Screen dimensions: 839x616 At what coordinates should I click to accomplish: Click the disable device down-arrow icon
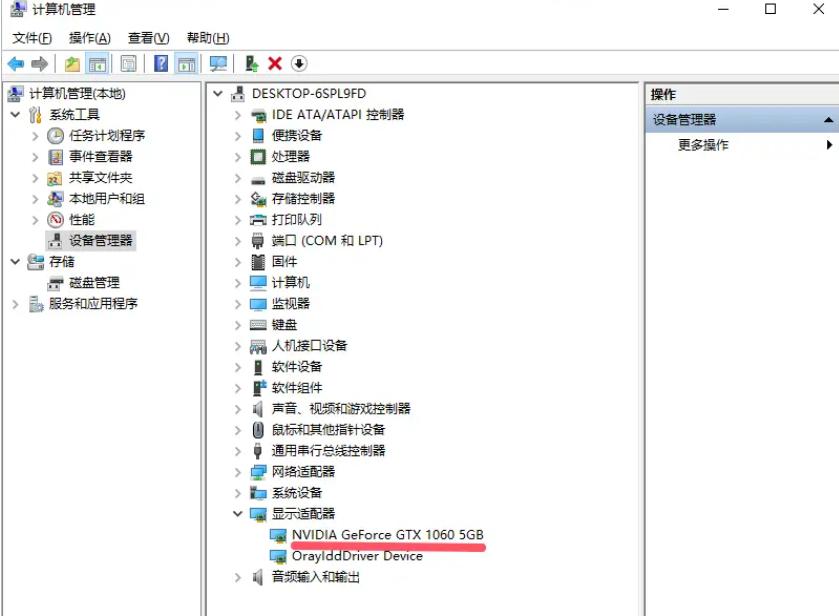(x=299, y=64)
